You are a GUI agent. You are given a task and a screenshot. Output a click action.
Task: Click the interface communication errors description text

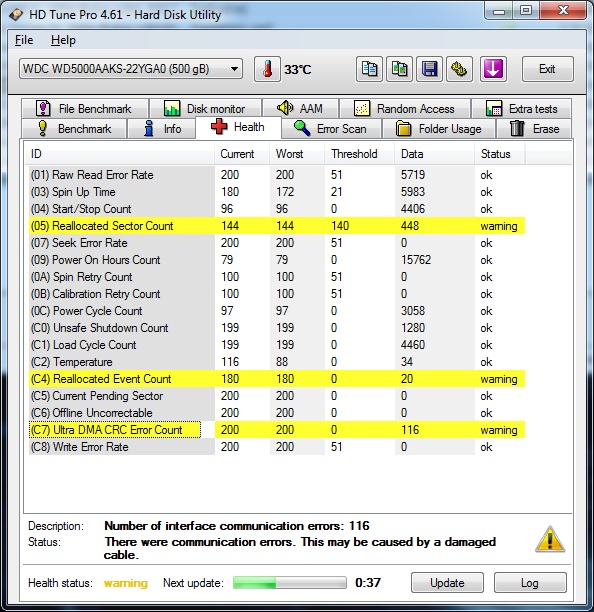coord(237,526)
